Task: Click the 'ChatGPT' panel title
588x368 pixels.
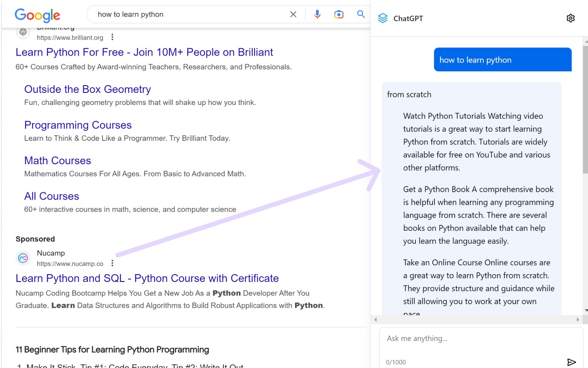Action: tap(408, 18)
